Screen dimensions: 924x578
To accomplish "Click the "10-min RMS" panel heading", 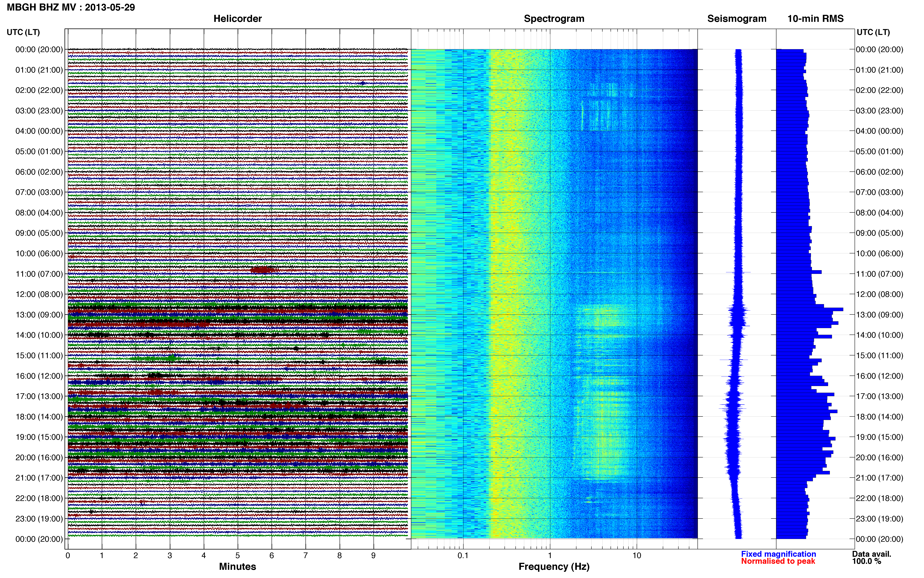I will pos(816,19).
